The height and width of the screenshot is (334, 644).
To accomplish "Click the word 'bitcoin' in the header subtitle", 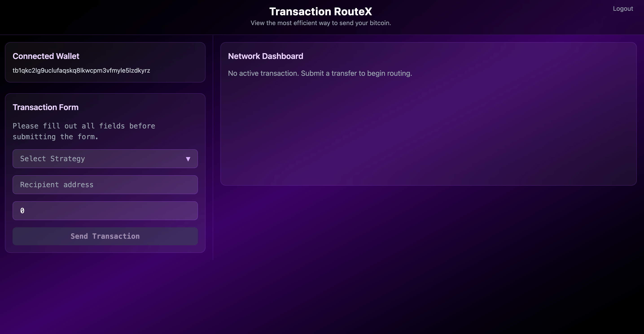I will tap(379, 23).
